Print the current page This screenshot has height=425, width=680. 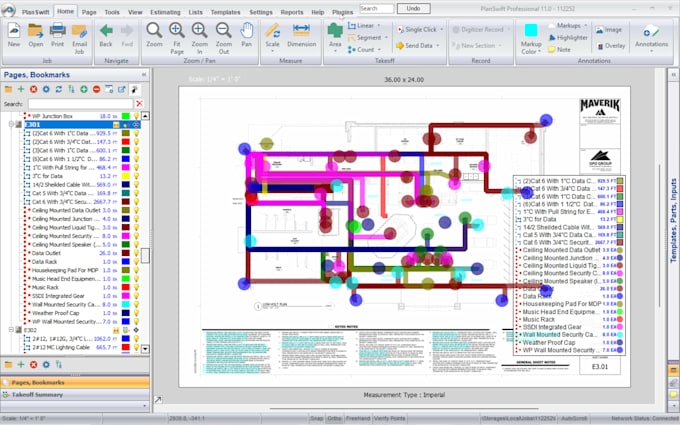[x=57, y=35]
